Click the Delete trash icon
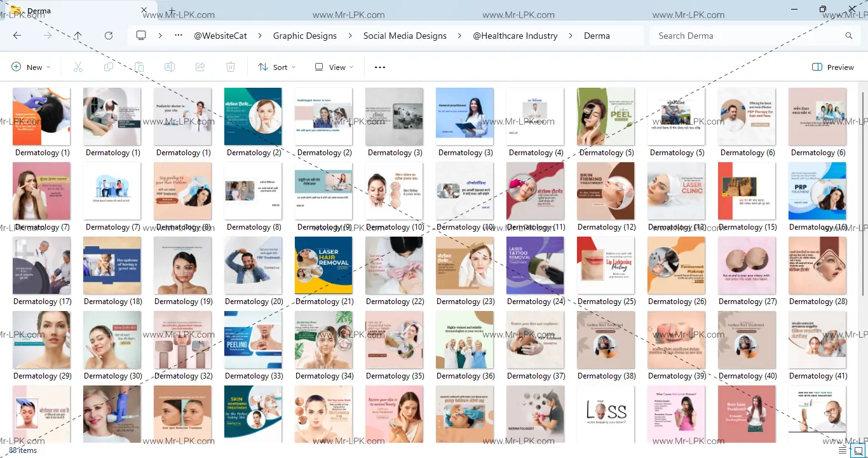This screenshot has height=458, width=868. coord(231,67)
